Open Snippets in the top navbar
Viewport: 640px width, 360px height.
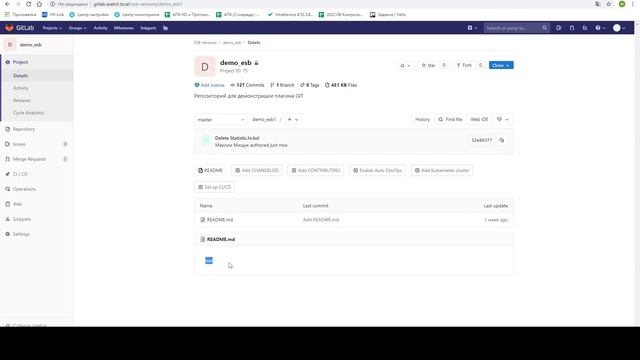pyautogui.click(x=148, y=28)
